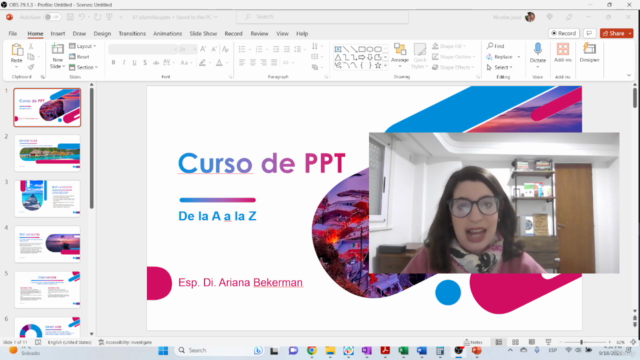This screenshot has width=640, height=360.
Task: Open the File menu
Action: tap(13, 33)
